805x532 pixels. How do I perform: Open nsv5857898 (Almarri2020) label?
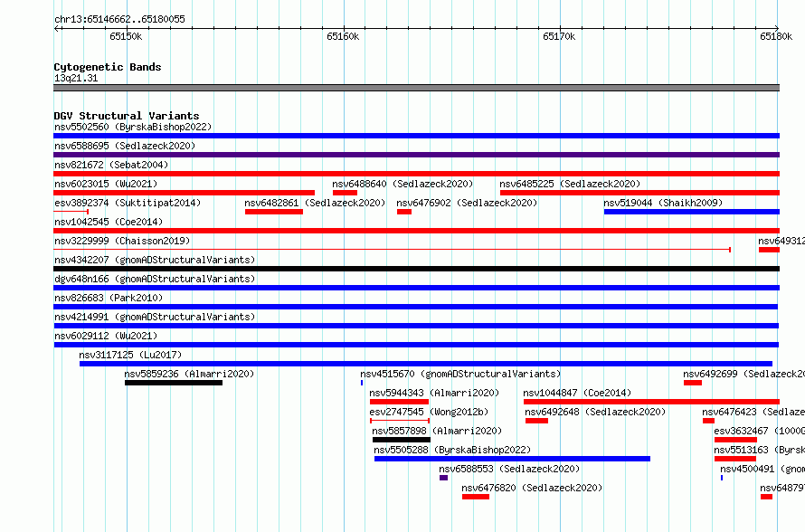coord(437,431)
